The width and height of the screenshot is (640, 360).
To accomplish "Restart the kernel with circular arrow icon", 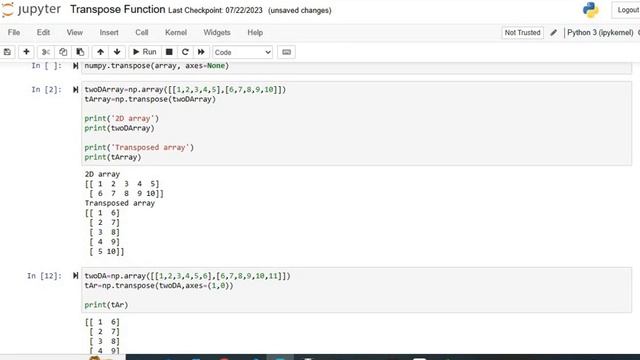I will tap(185, 52).
